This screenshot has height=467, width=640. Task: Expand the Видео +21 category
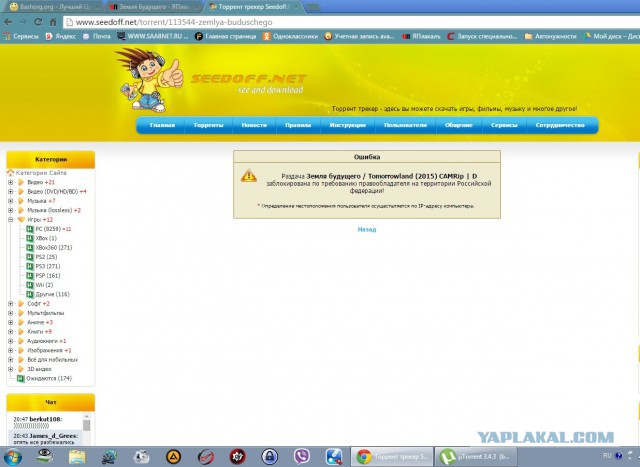[x=11, y=182]
